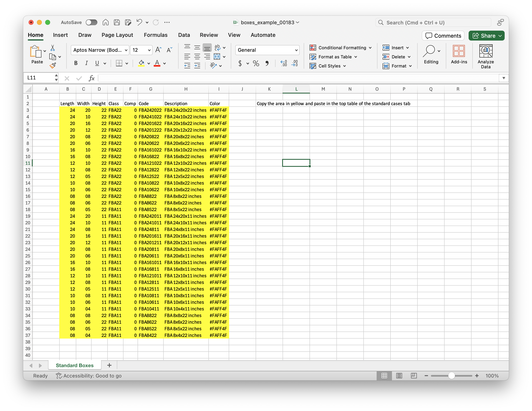Decrease font size with small A icon
The height and width of the screenshot is (411, 532).
169,50
